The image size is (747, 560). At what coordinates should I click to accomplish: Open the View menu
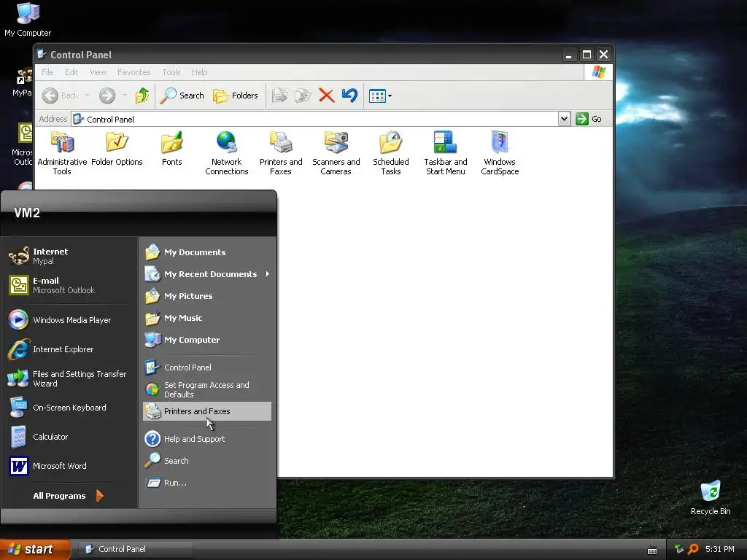tap(98, 72)
